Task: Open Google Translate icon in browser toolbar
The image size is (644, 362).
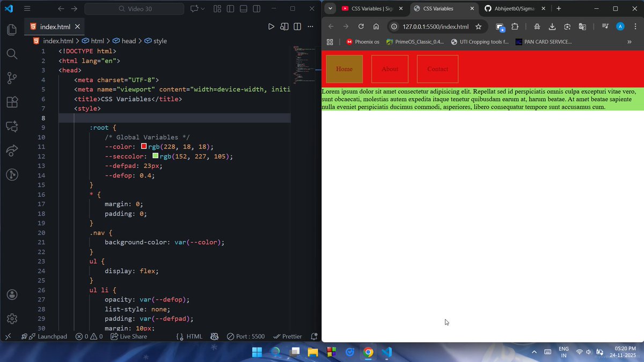Action: (582, 26)
